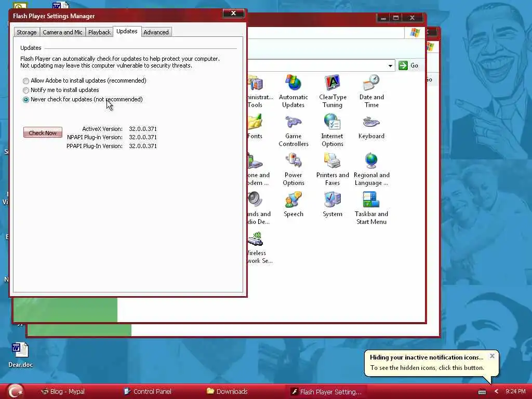Switch to the Storage tab
The width and height of the screenshot is (532, 399).
(26, 32)
